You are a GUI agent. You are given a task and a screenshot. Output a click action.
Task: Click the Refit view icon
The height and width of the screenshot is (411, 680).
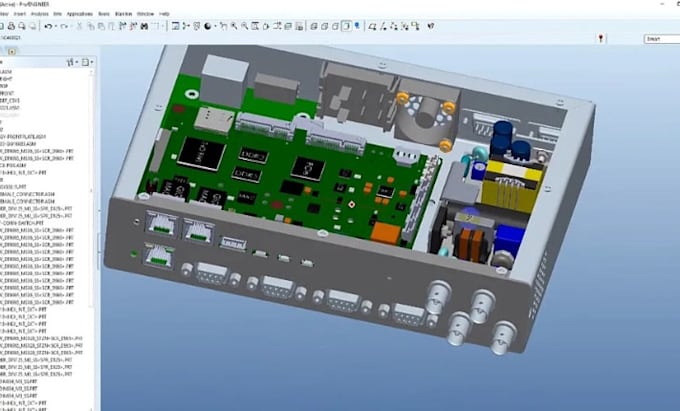tap(255, 26)
